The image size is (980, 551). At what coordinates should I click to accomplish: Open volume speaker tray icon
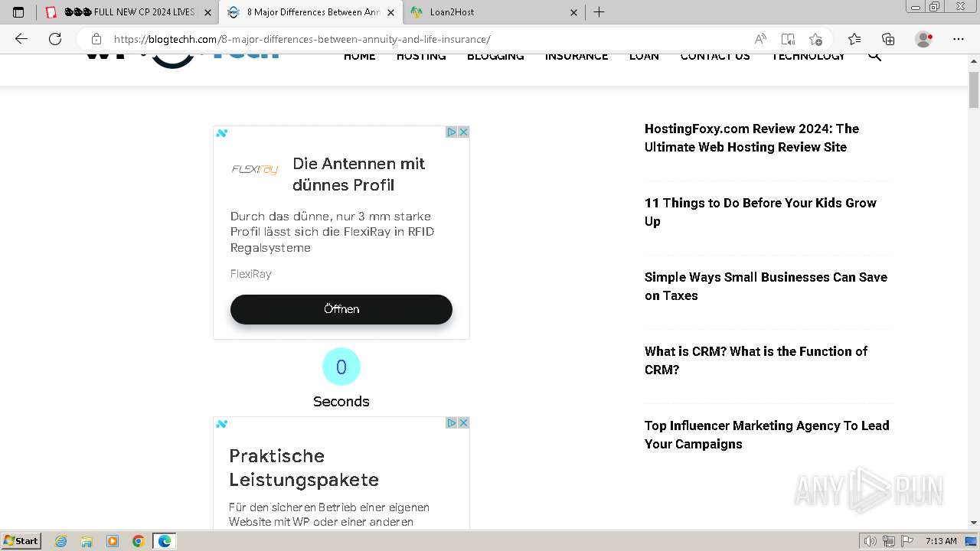click(x=871, y=541)
